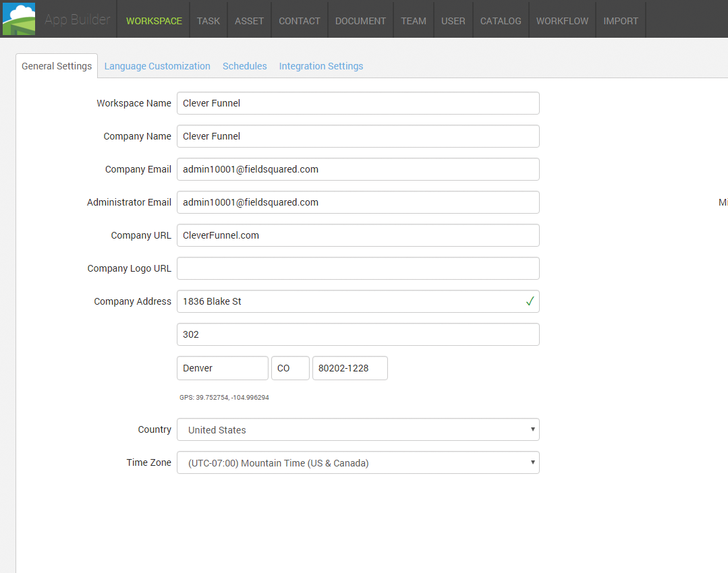
Task: Click the Administrator Email label
Action: pos(129,202)
